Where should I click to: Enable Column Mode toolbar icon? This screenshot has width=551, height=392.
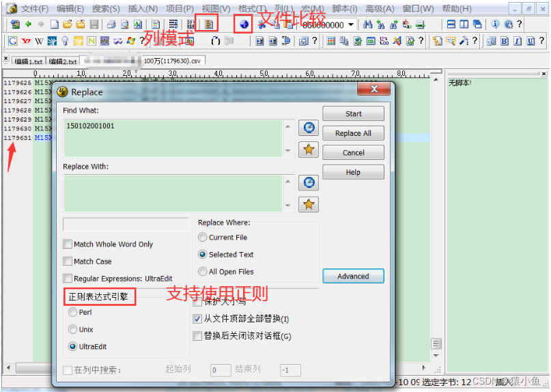(x=209, y=25)
